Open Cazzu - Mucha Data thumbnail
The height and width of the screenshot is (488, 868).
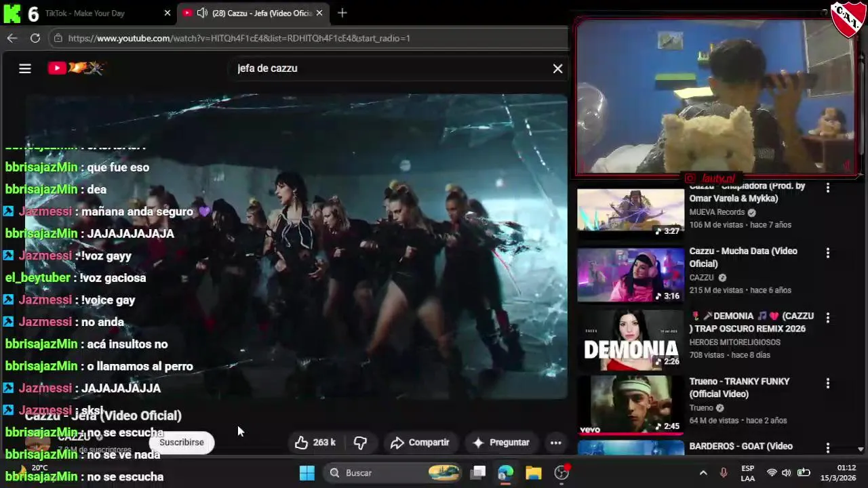pyautogui.click(x=631, y=274)
